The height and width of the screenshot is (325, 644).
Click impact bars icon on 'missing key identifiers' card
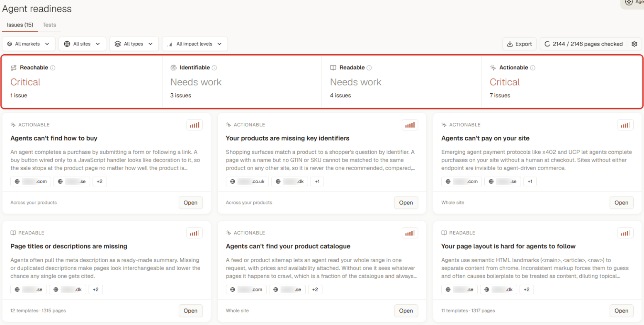tap(410, 125)
